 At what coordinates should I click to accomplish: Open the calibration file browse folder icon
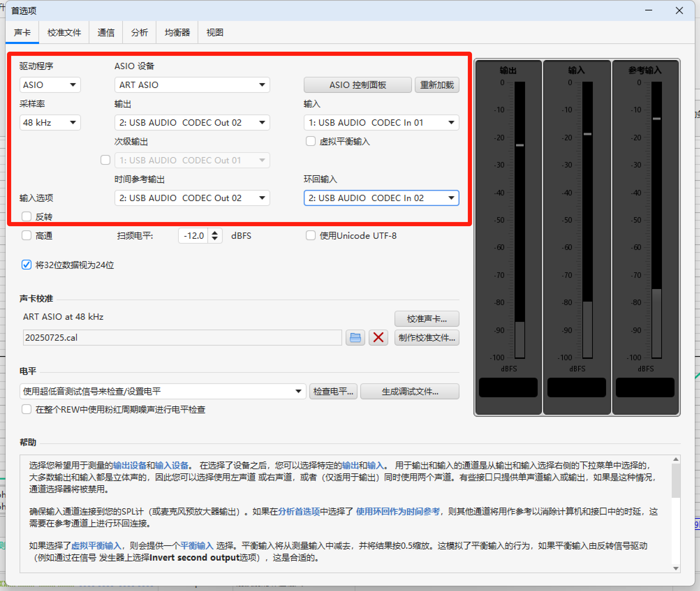coord(355,338)
